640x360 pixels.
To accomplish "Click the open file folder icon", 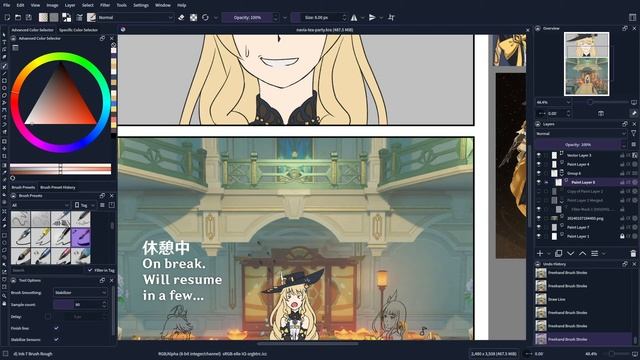I will tap(18, 18).
